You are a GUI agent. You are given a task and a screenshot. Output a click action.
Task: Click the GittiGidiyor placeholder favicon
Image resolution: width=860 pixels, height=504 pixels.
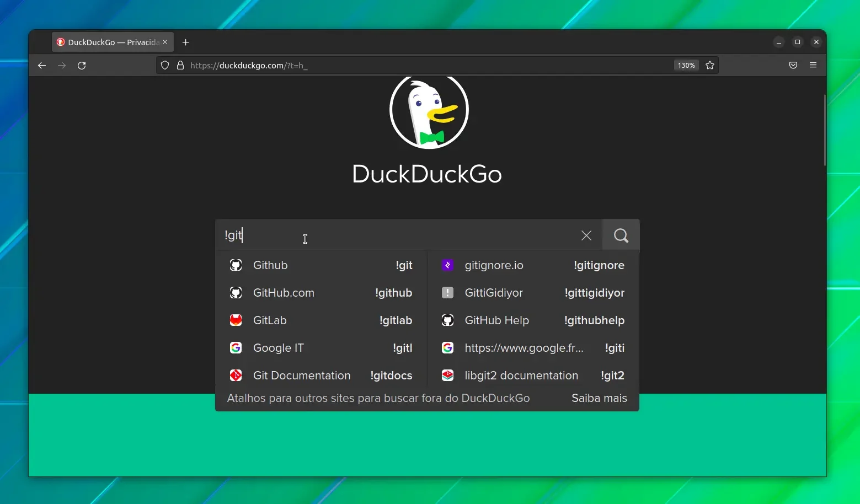click(x=447, y=293)
